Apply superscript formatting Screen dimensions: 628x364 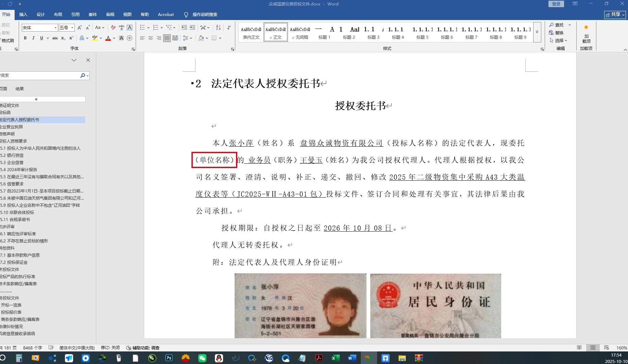coord(71,38)
